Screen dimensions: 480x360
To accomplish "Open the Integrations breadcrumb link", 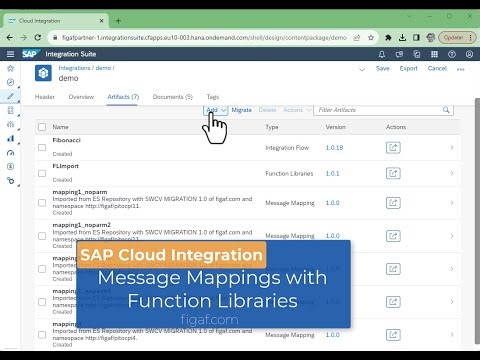I will point(74,68).
